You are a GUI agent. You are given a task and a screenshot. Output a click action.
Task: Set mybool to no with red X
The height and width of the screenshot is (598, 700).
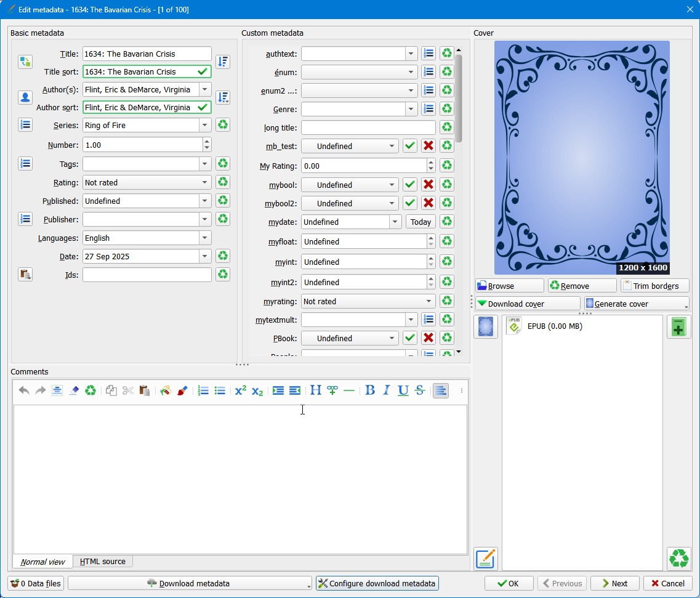[428, 185]
